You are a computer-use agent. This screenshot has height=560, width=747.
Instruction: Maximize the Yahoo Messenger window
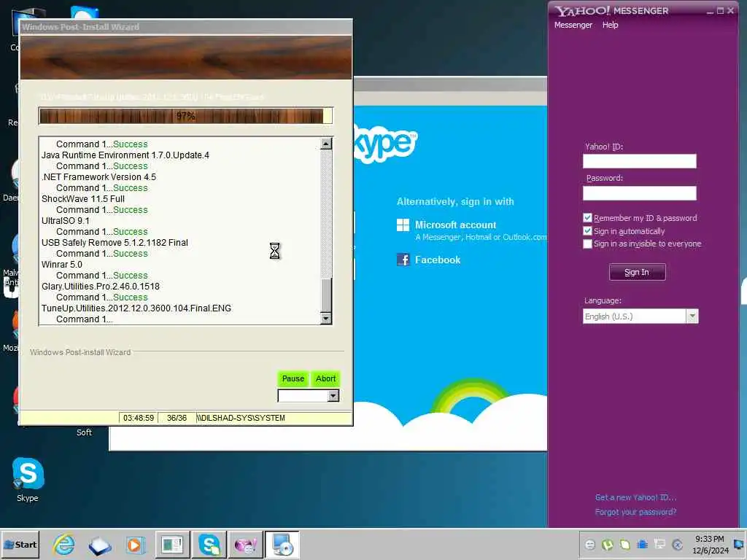720,10
